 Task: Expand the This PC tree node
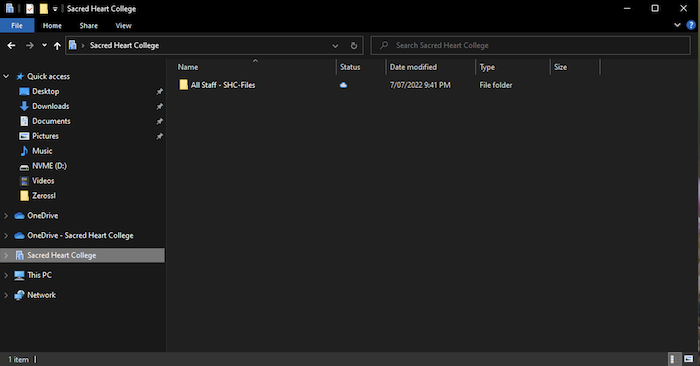pos(6,275)
